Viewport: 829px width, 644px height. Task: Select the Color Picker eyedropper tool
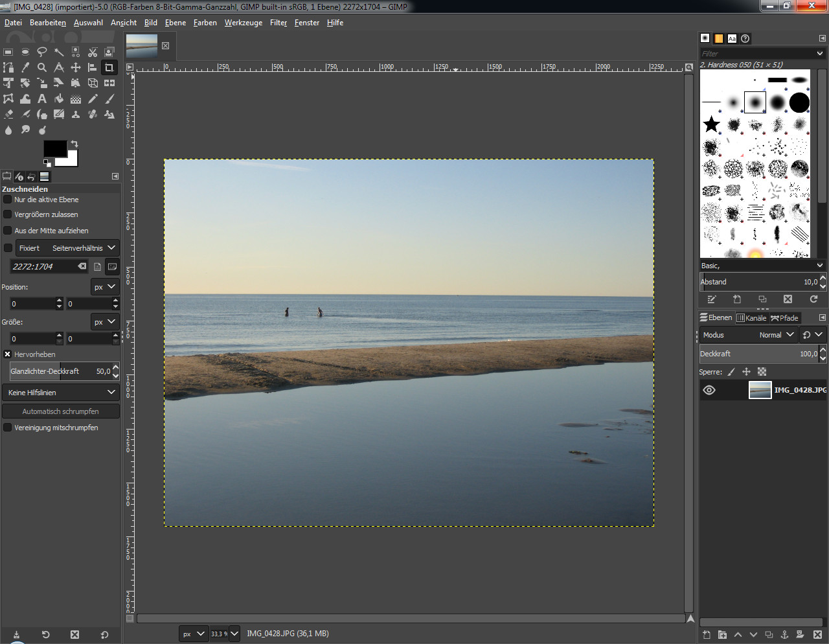click(x=25, y=67)
